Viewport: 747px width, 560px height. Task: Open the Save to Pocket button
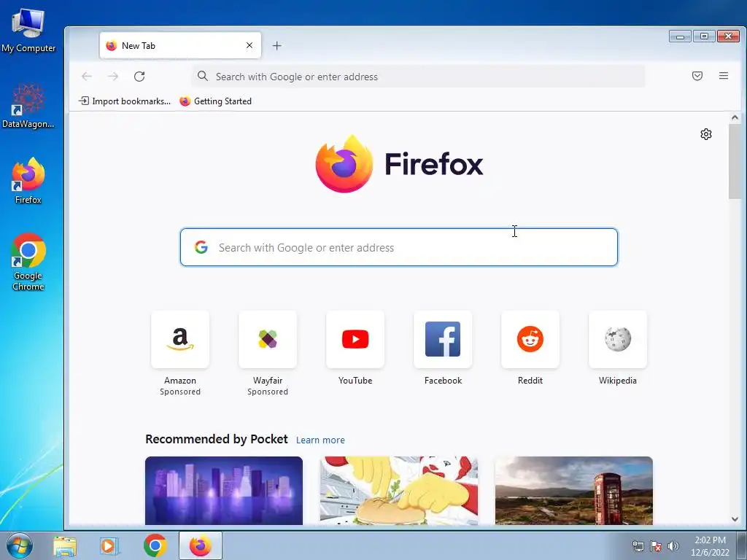pos(697,76)
